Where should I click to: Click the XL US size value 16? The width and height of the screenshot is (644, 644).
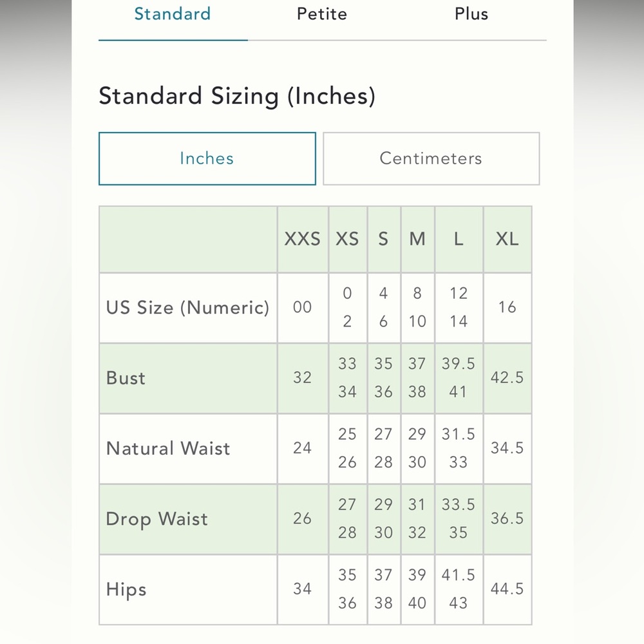507,307
